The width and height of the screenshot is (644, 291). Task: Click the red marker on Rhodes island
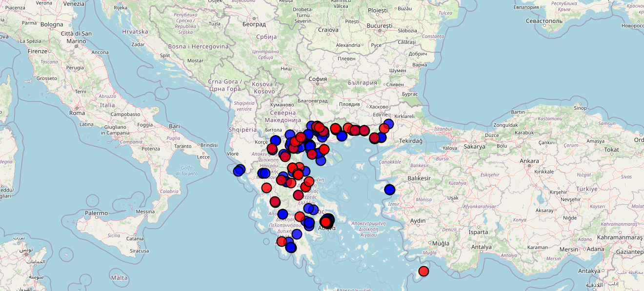(x=423, y=271)
